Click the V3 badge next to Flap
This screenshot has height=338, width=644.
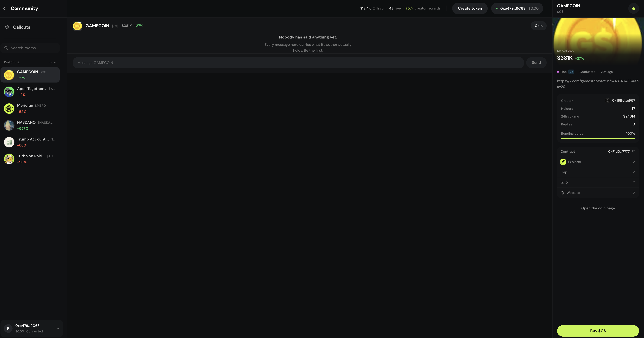tap(571, 72)
